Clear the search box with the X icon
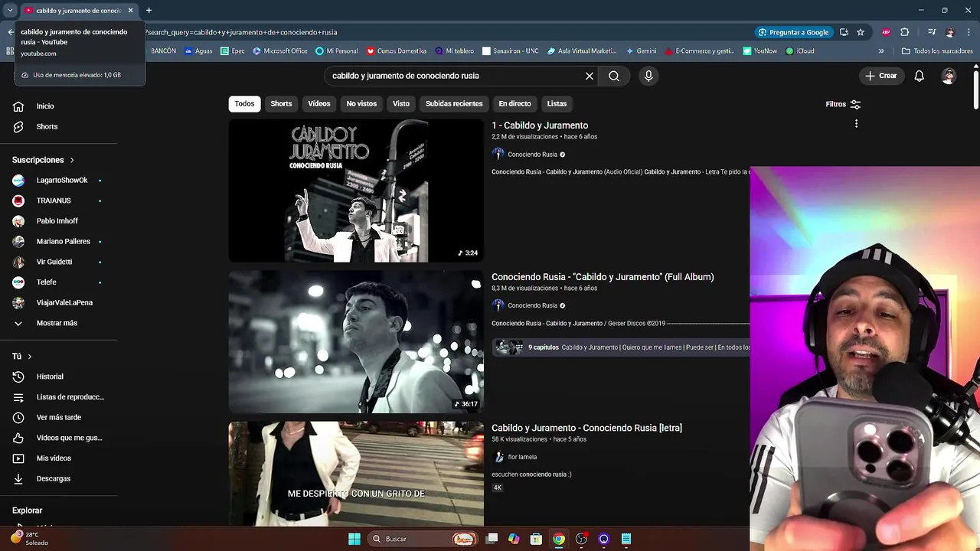This screenshot has height=551, width=980. pyautogui.click(x=590, y=76)
